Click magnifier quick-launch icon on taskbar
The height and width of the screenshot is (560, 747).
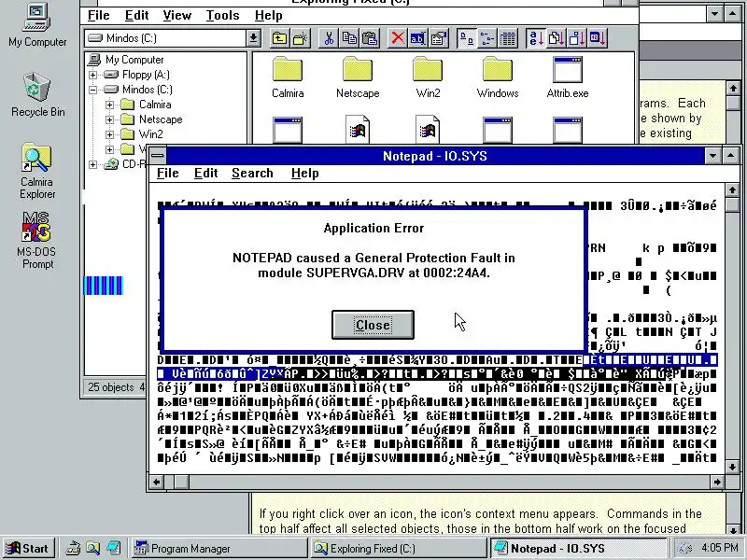tap(92, 548)
